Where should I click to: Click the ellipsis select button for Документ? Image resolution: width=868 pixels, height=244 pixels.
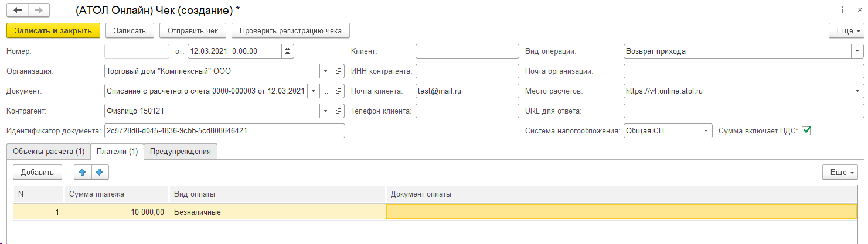tap(326, 91)
